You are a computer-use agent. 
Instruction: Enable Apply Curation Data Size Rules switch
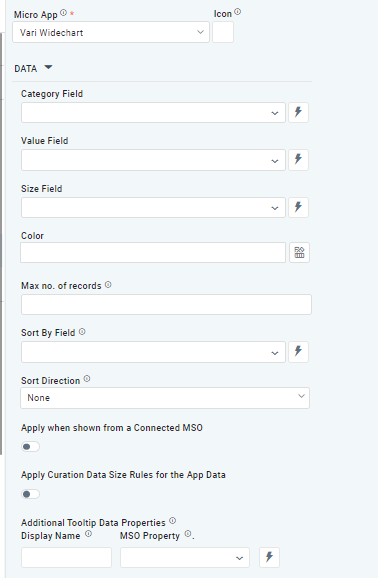[30, 494]
